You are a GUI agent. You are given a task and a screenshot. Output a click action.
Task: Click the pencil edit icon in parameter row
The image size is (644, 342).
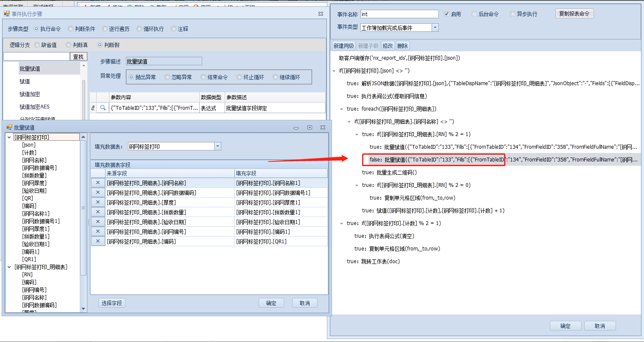point(93,108)
